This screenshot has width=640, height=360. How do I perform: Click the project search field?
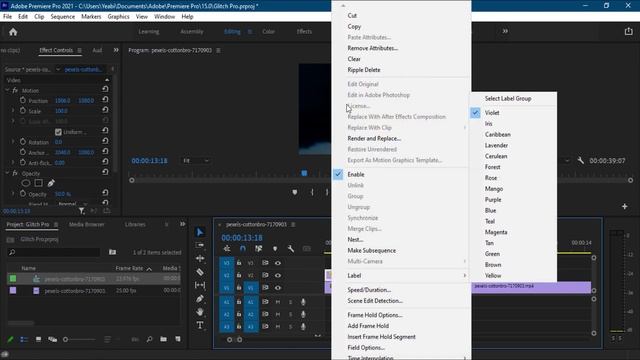pyautogui.click(x=54, y=253)
